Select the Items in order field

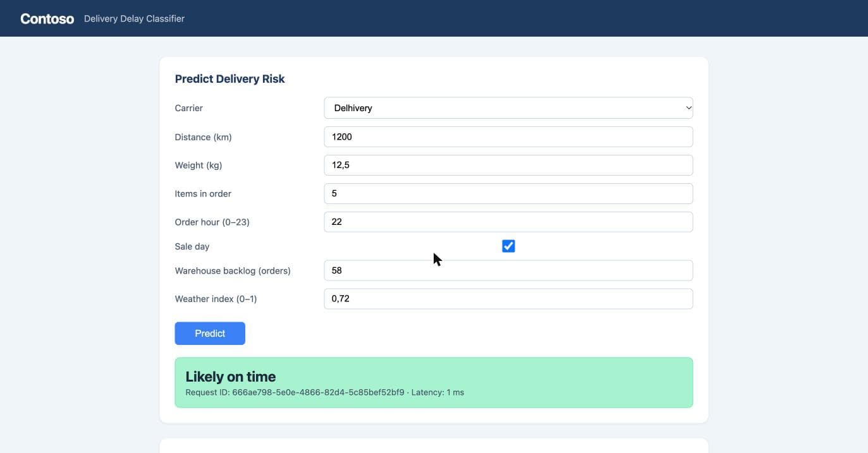(508, 193)
